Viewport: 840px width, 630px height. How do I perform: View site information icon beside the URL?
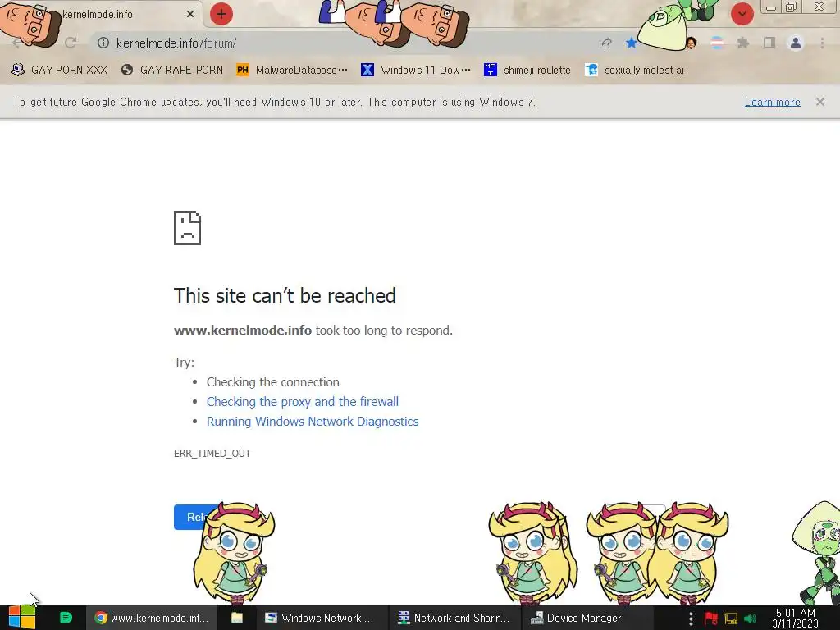point(103,43)
